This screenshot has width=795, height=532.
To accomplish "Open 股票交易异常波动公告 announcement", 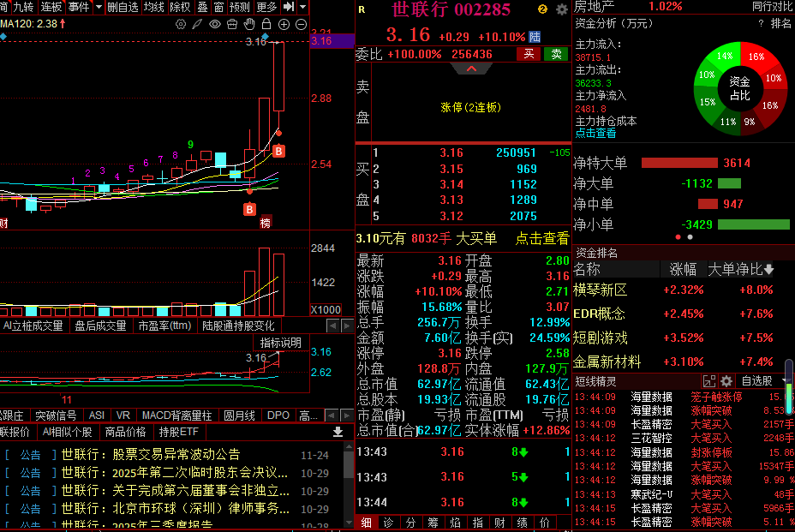I will 176,454.
